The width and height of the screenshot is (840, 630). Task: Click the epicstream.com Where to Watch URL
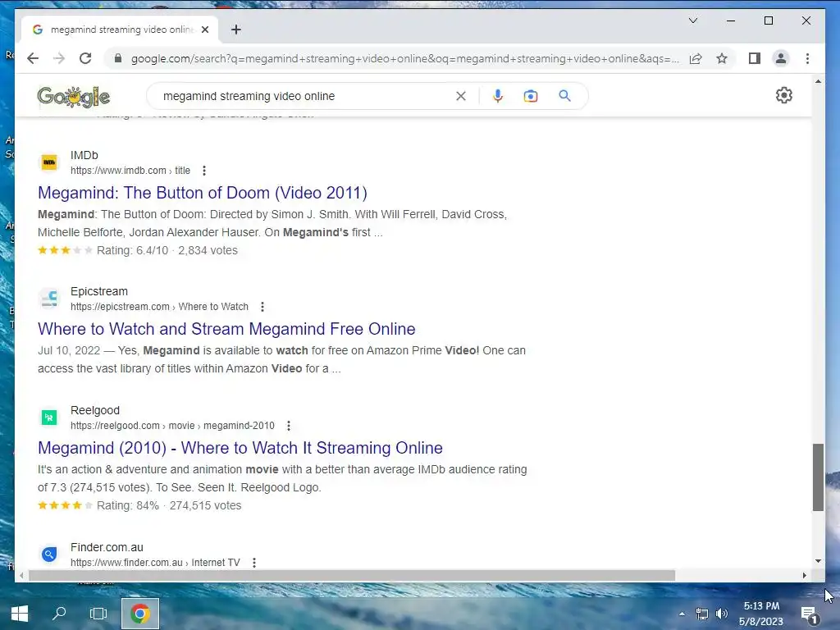[x=160, y=307]
